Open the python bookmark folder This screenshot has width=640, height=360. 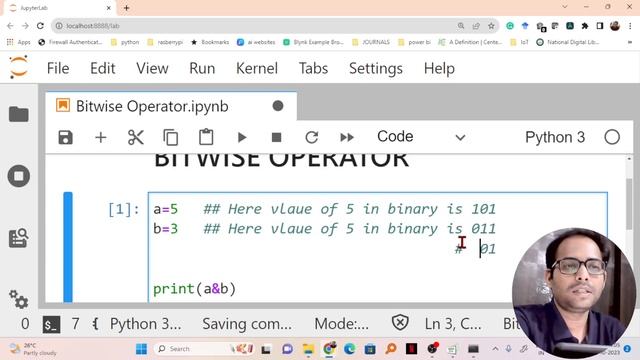click(125, 42)
